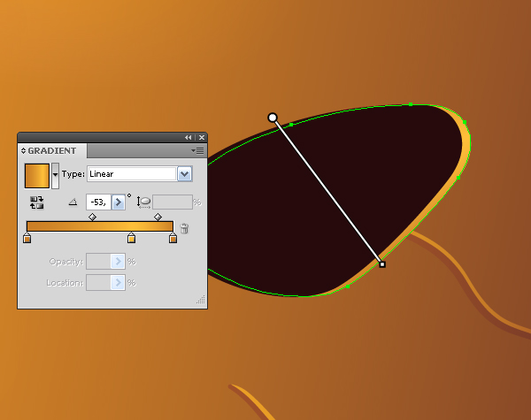Select the right midpoint diamond on gradient slider
This screenshot has width=531, height=420.
[x=158, y=217]
